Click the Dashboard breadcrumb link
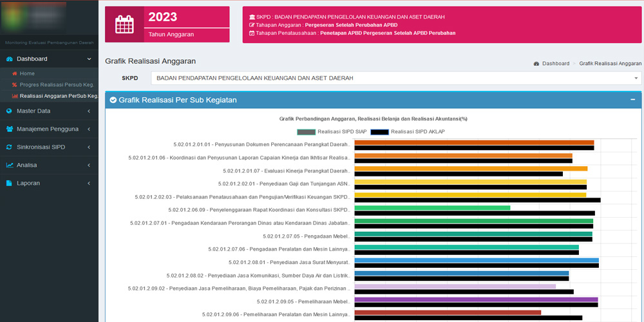Screen dimensions: 644x322 point(555,64)
